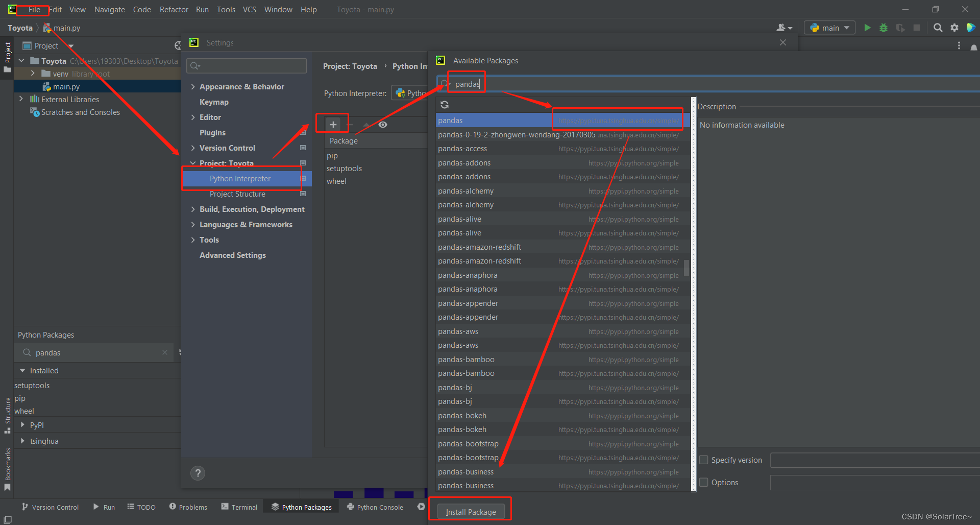Open the Terminal tool window
Image resolution: width=980 pixels, height=525 pixels.
pos(239,507)
